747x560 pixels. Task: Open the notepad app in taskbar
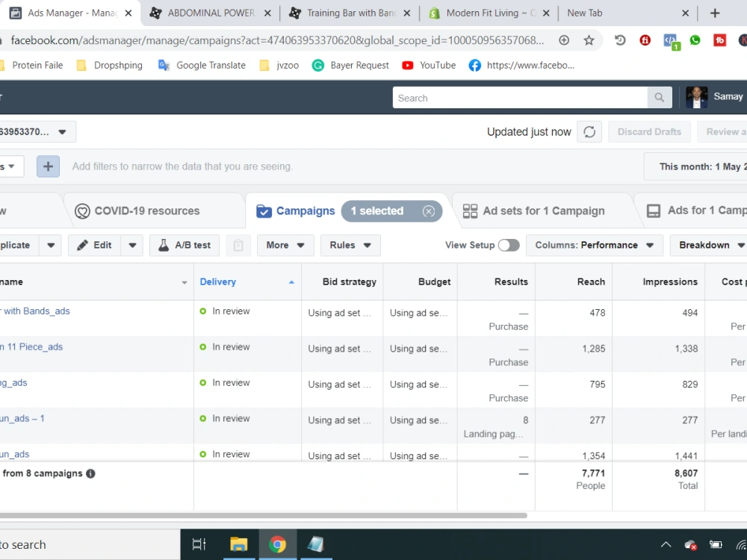(x=315, y=544)
